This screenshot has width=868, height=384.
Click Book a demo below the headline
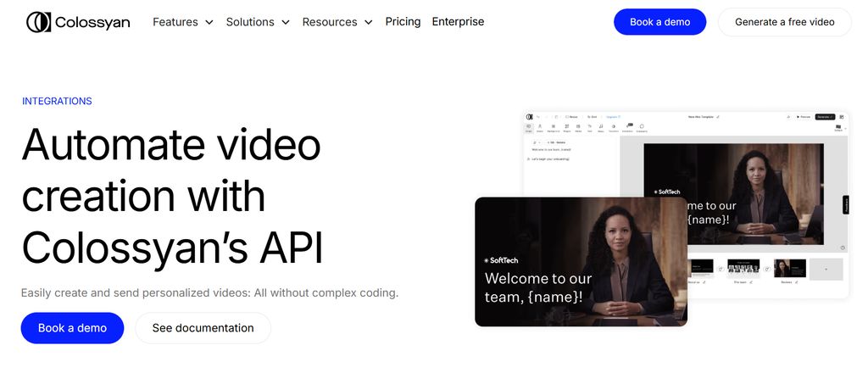coord(73,328)
